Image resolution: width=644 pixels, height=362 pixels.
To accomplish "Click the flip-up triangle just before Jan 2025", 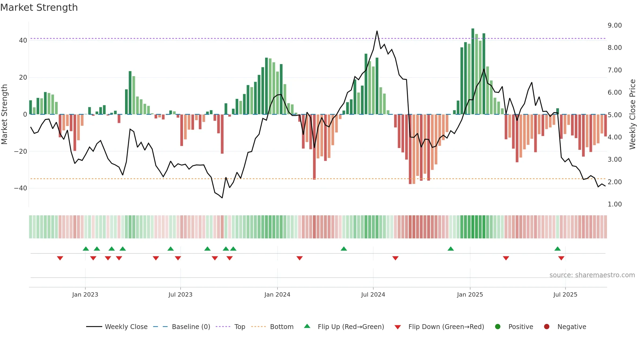I will [x=451, y=249].
